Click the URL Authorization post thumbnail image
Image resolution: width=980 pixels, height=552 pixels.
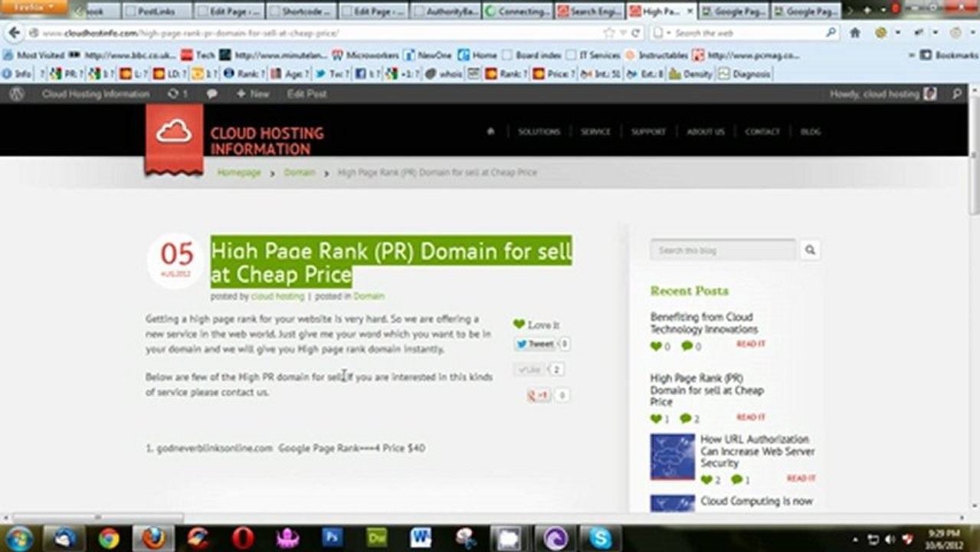tap(673, 457)
